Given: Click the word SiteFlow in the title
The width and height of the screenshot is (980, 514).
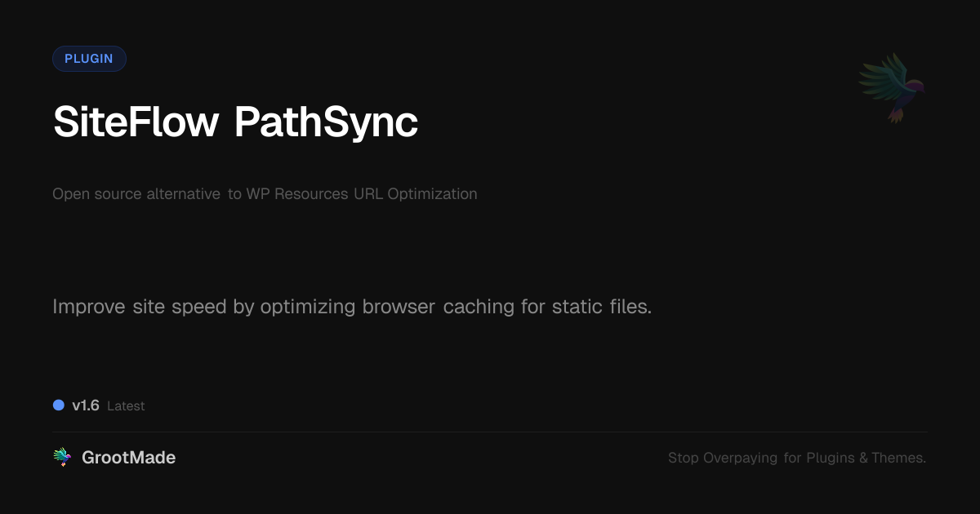Looking at the screenshot, I should [136, 122].
